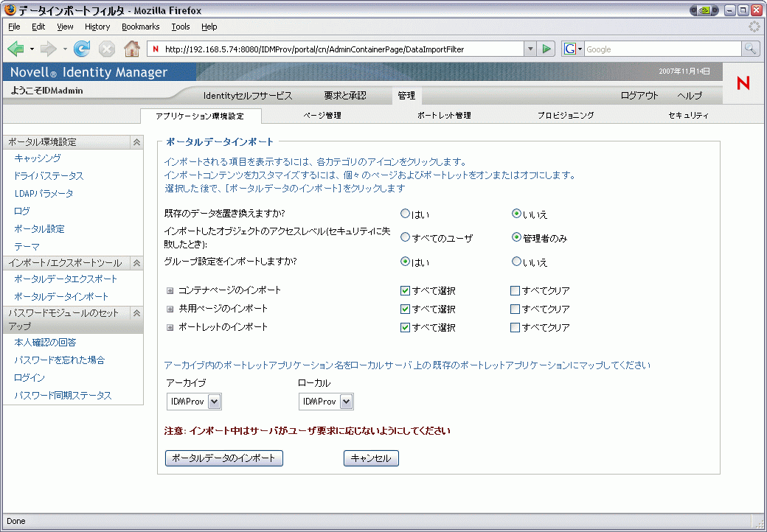This screenshot has width=767, height=532.
Task: Click the search magnifier icon
Action: [x=750, y=49]
